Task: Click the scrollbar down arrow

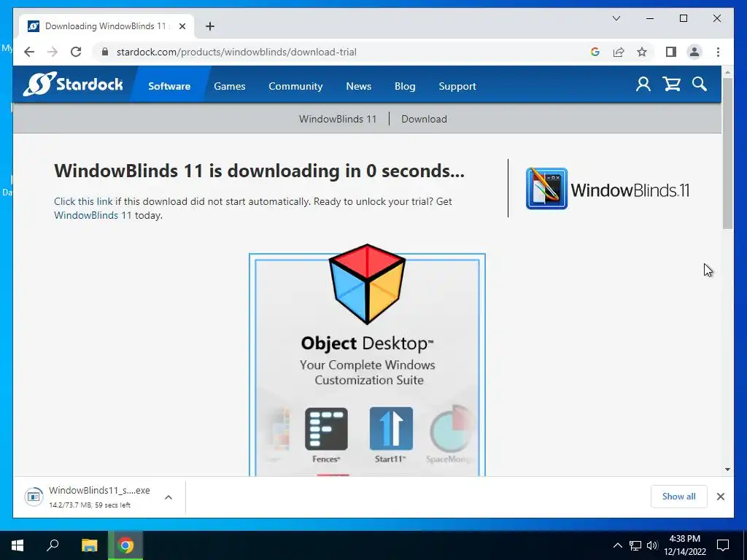Action: [x=727, y=470]
